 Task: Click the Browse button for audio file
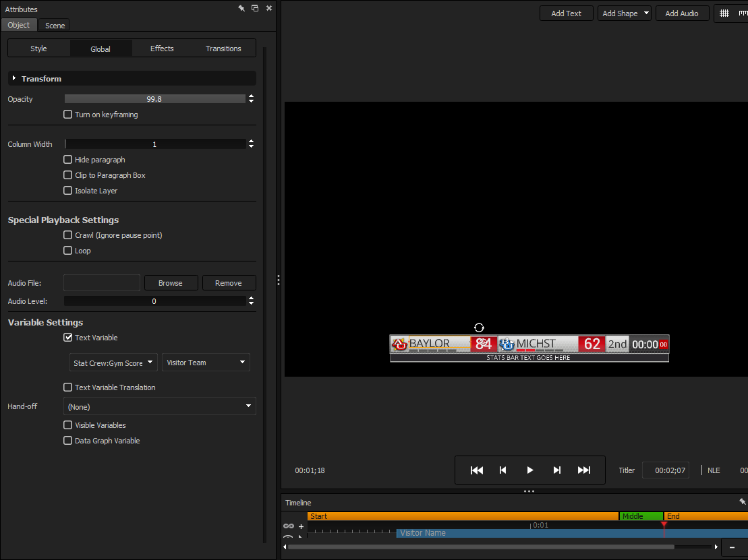coord(170,283)
